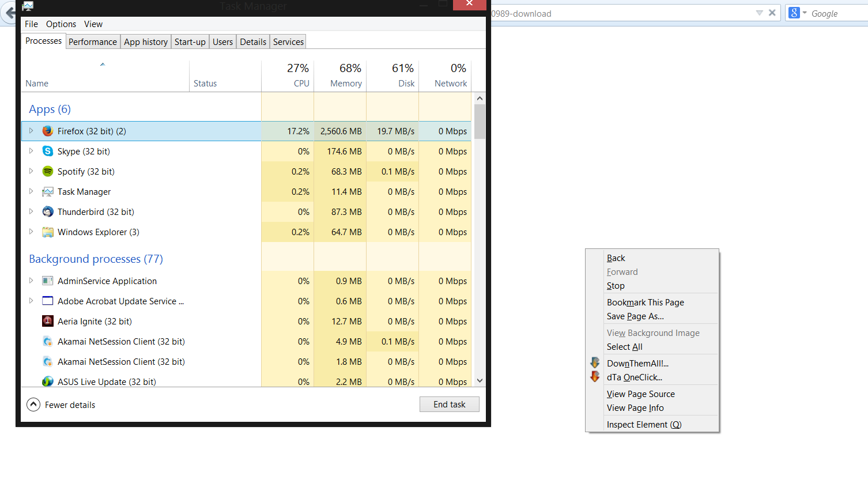Click the Spotify app icon

tap(48, 172)
